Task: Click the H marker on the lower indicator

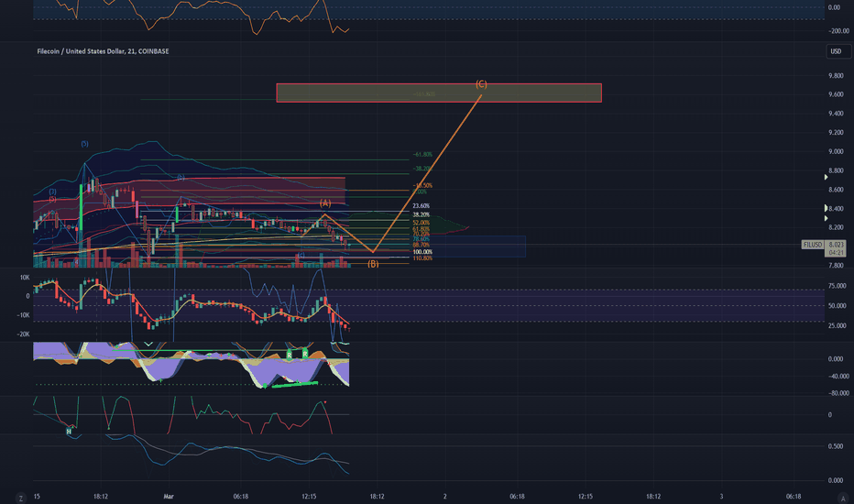Action: click(69, 431)
